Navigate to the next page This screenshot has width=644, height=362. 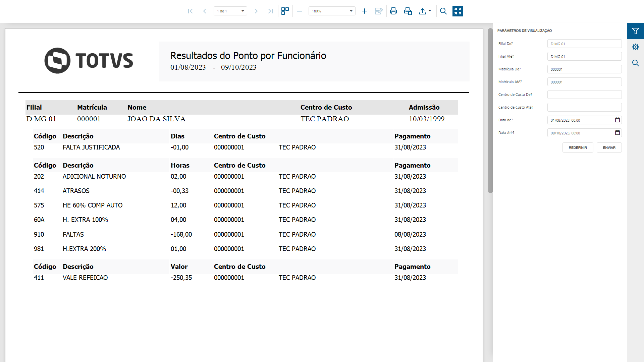click(x=256, y=11)
